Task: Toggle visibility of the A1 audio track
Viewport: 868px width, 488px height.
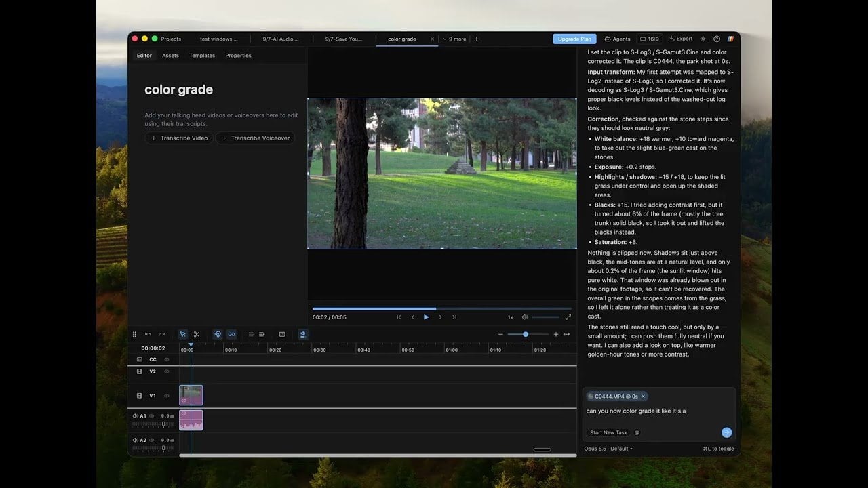Action: coord(152,415)
